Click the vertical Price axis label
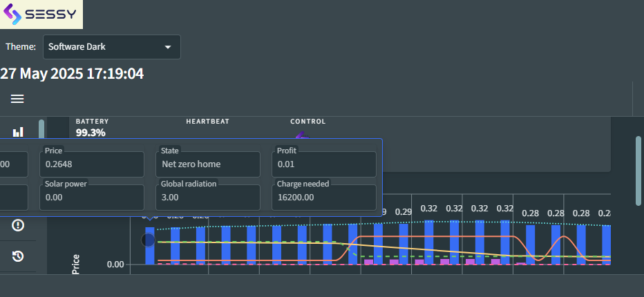 [x=75, y=265]
